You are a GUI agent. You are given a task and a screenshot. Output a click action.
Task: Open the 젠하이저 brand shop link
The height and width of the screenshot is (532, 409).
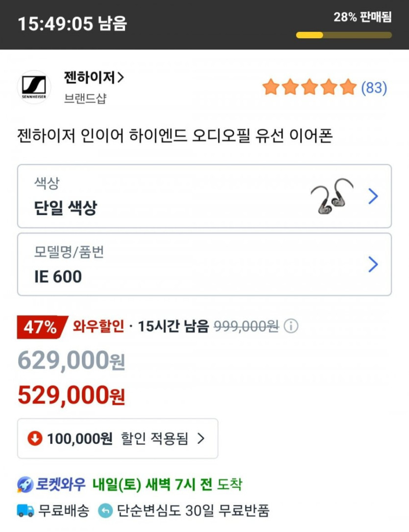94,77
